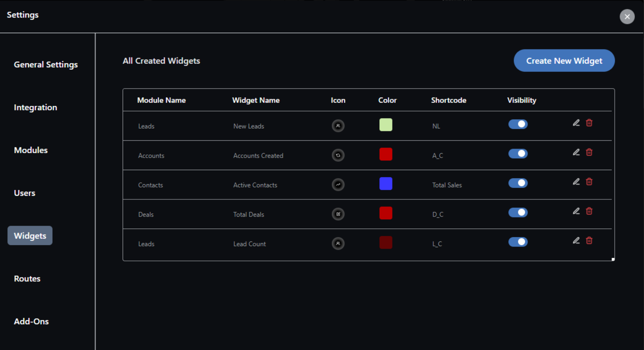Screen dimensions: 644x350
Task: Edit the New Leads widget
Action: tap(576, 123)
